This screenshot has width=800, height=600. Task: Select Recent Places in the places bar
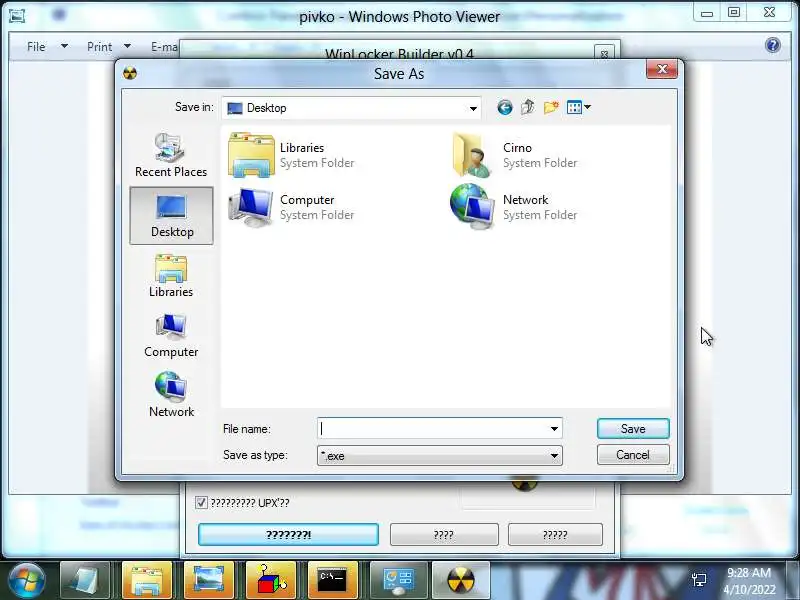coord(171,155)
